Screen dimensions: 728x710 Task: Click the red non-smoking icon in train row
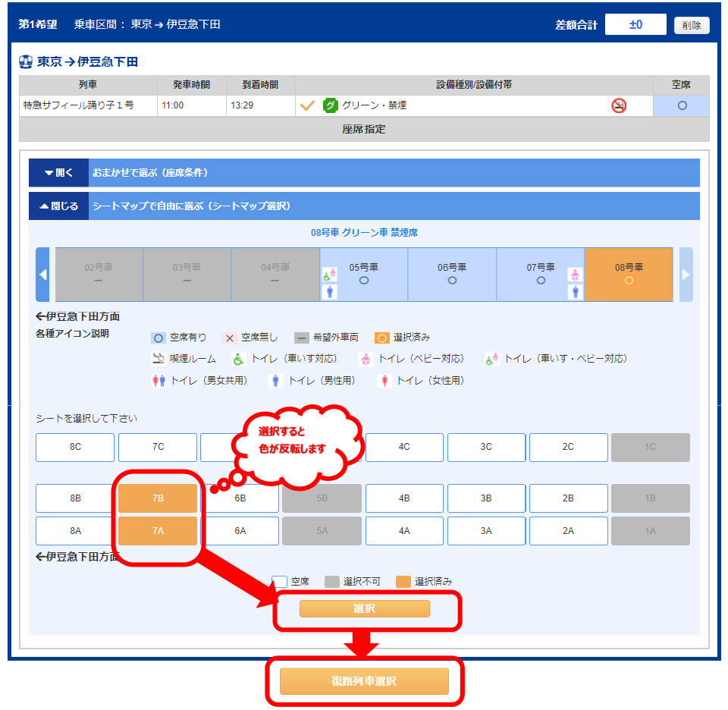pyautogui.click(x=618, y=106)
